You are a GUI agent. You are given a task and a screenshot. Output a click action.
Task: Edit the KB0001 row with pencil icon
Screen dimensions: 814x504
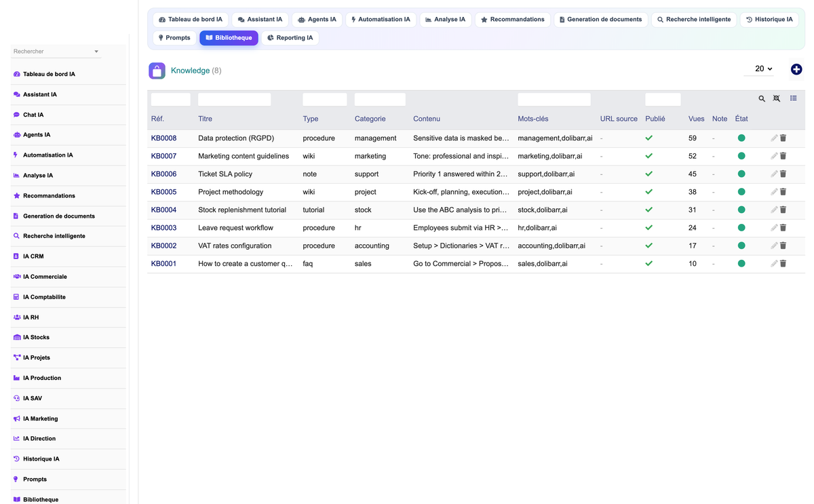point(774,264)
